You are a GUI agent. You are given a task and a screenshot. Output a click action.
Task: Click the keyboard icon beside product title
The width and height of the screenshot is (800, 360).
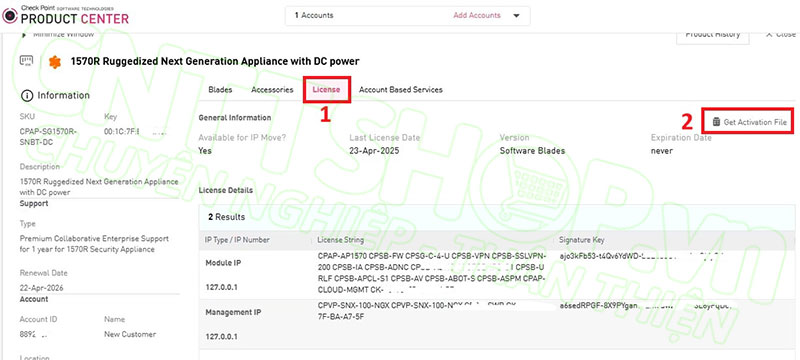click(26, 61)
